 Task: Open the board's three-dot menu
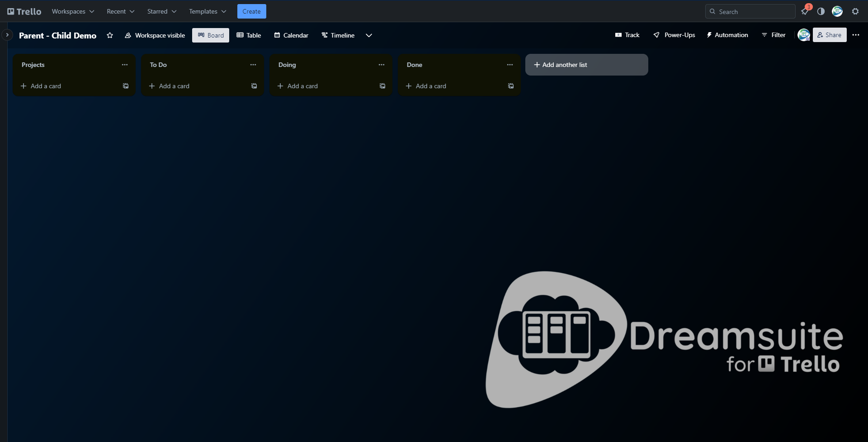pyautogui.click(x=856, y=35)
